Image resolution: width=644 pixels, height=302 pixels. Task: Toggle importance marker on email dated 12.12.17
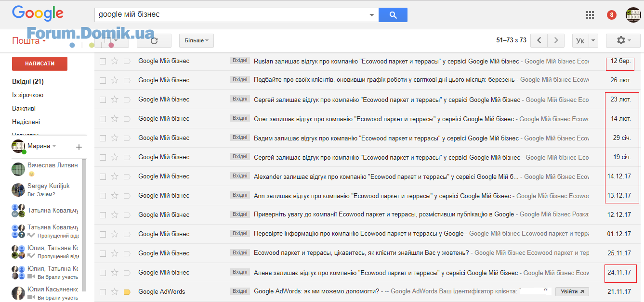[x=127, y=215]
